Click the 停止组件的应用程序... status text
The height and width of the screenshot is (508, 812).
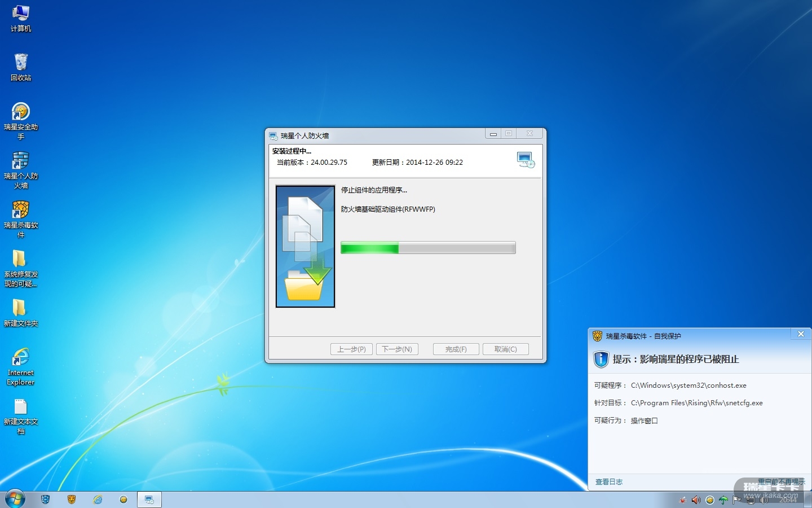coord(374,190)
